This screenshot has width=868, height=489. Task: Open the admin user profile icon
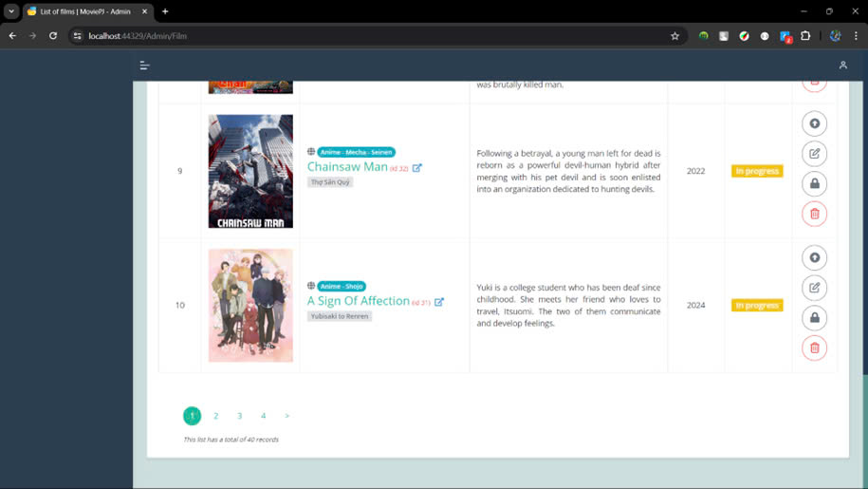point(842,66)
